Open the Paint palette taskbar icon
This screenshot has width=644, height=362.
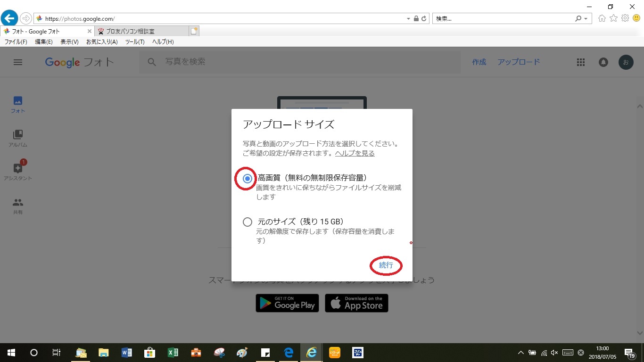click(242, 353)
